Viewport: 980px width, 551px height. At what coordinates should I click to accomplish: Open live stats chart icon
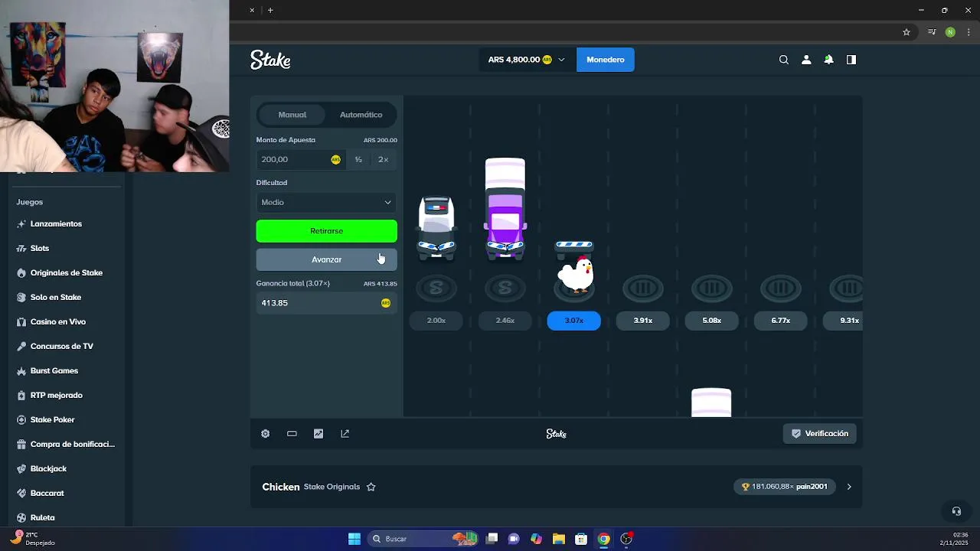click(x=318, y=434)
